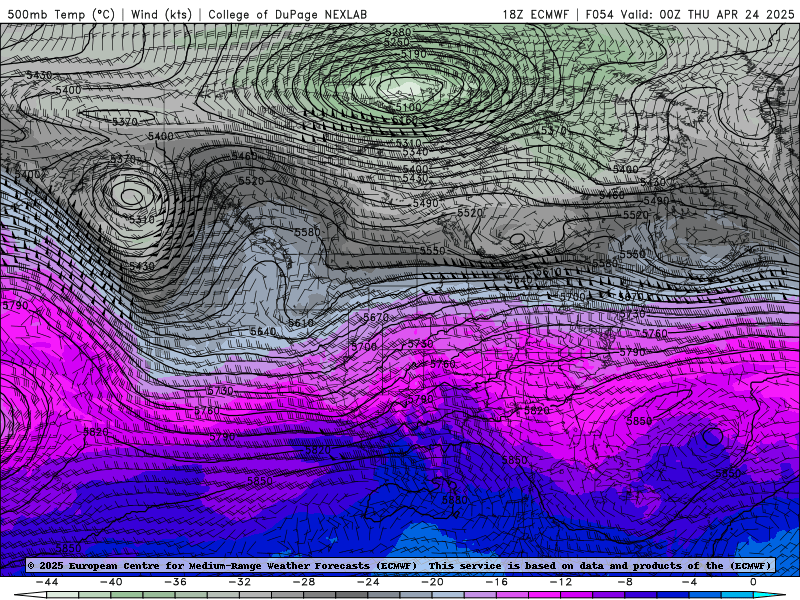Click the '500mb Temp (°C)' title text

coord(61,14)
